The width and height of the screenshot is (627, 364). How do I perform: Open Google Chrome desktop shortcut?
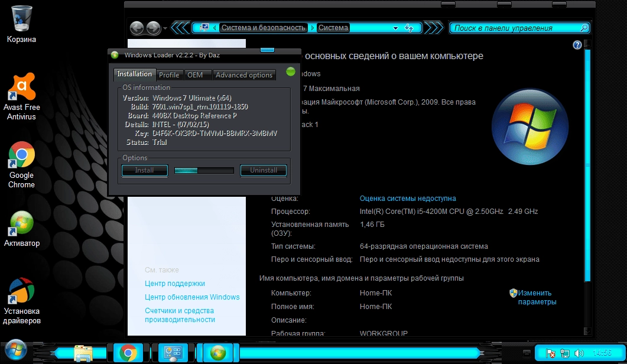pyautogui.click(x=22, y=165)
